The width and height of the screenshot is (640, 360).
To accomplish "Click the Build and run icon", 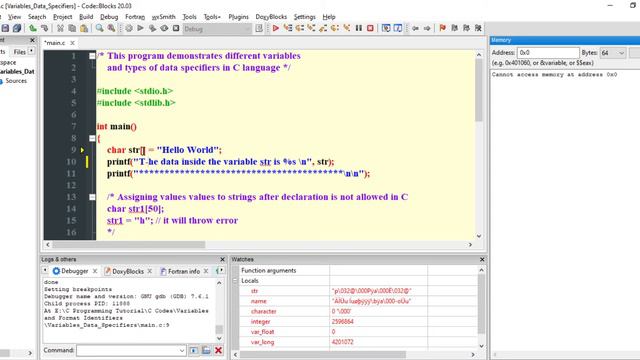I will pyautogui.click(x=152, y=28).
